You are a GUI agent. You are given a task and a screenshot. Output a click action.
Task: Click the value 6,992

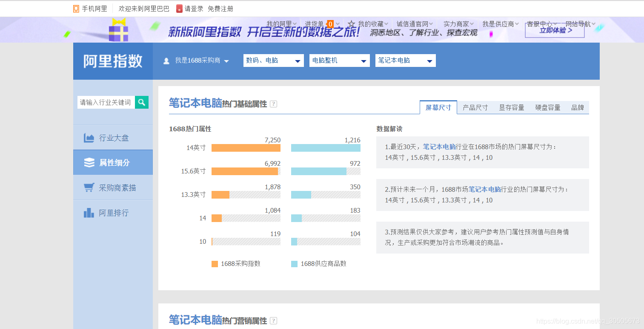coord(272,164)
